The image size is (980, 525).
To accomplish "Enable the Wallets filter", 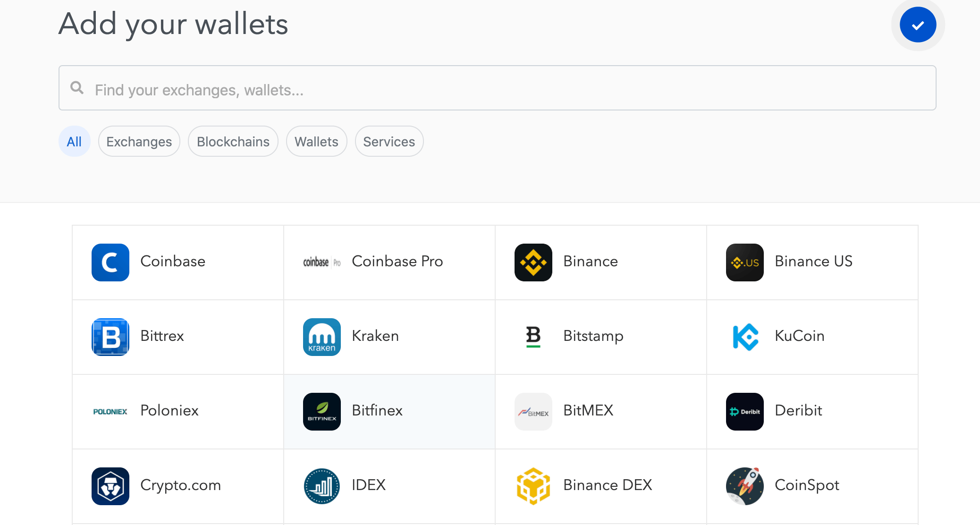I will pyautogui.click(x=316, y=141).
